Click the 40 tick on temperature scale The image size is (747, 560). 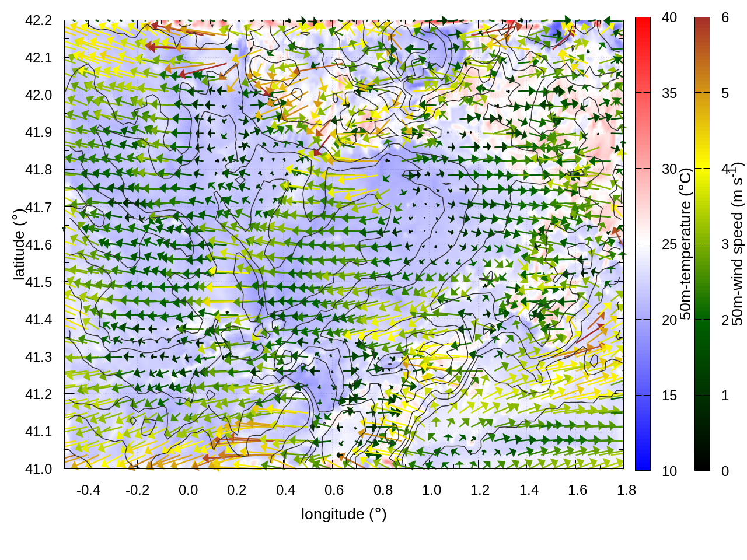[669, 18]
